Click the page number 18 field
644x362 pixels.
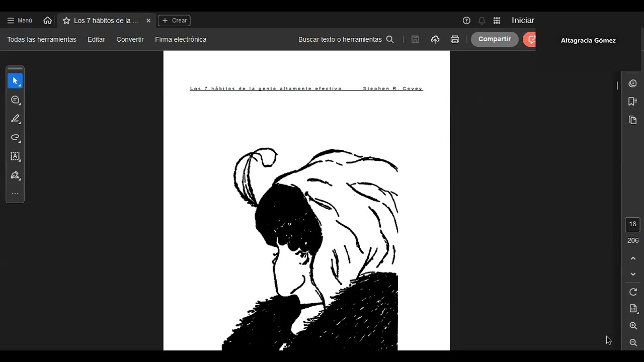coord(633,224)
